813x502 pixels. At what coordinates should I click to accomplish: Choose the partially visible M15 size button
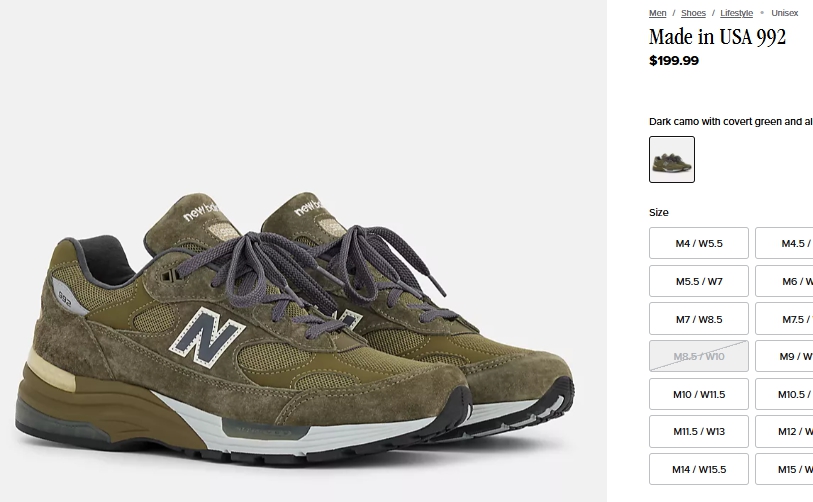click(x=784, y=469)
